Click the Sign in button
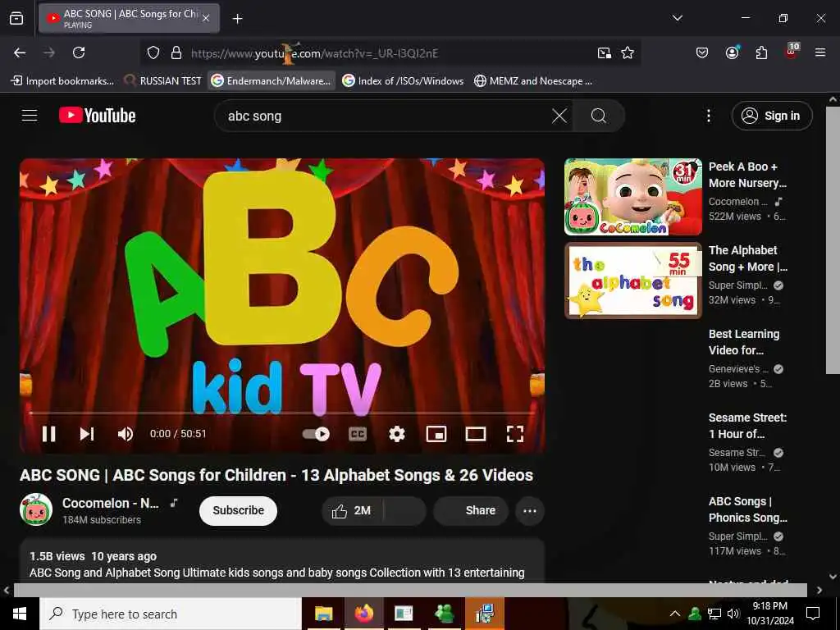Viewport: 840px width, 630px height. [772, 116]
